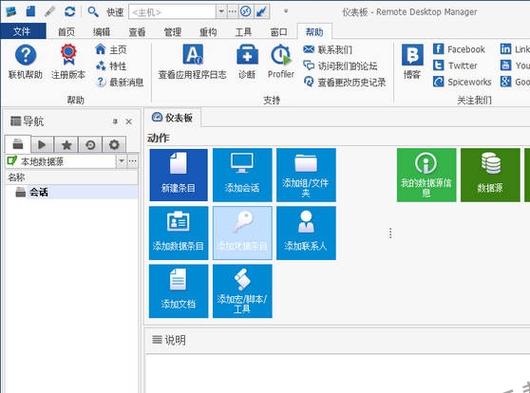The image size is (530, 393).
Task: Switch to the favorites star navigation tab
Action: (x=67, y=145)
